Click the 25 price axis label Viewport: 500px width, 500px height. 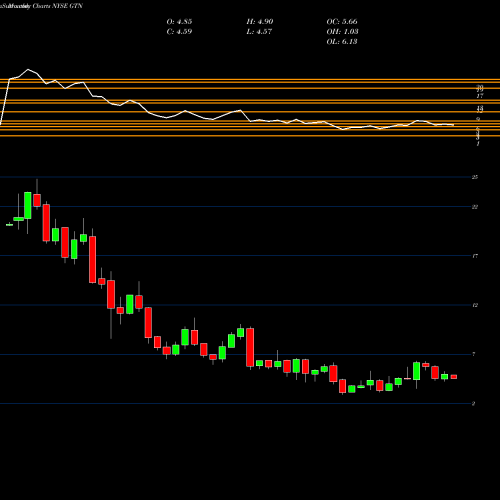(x=475, y=177)
